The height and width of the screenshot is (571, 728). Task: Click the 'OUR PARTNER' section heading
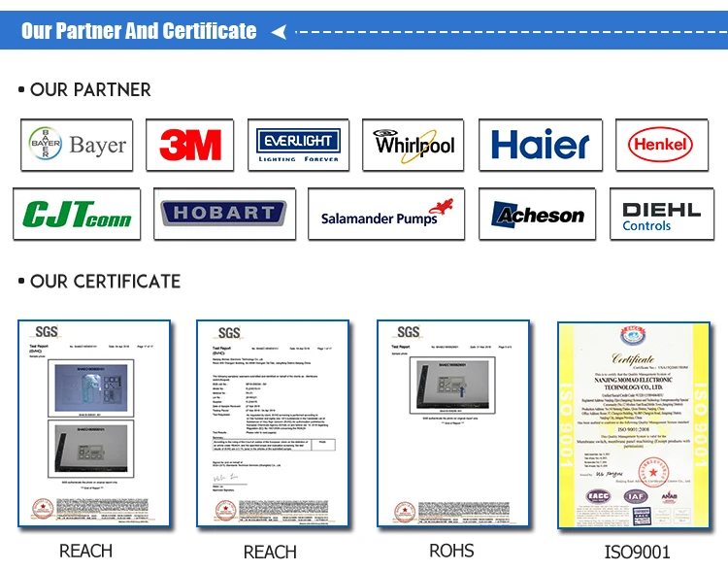pos(90,89)
